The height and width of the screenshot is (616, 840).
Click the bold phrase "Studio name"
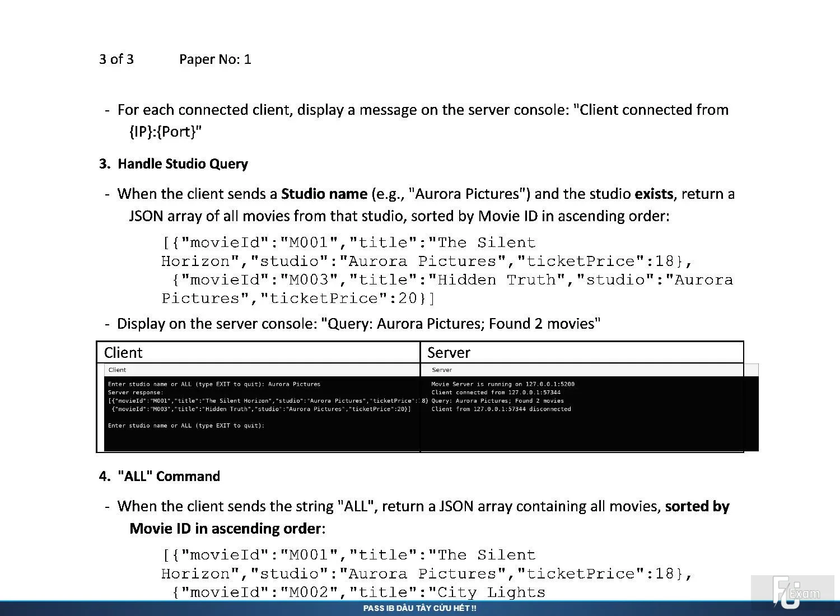(324, 194)
